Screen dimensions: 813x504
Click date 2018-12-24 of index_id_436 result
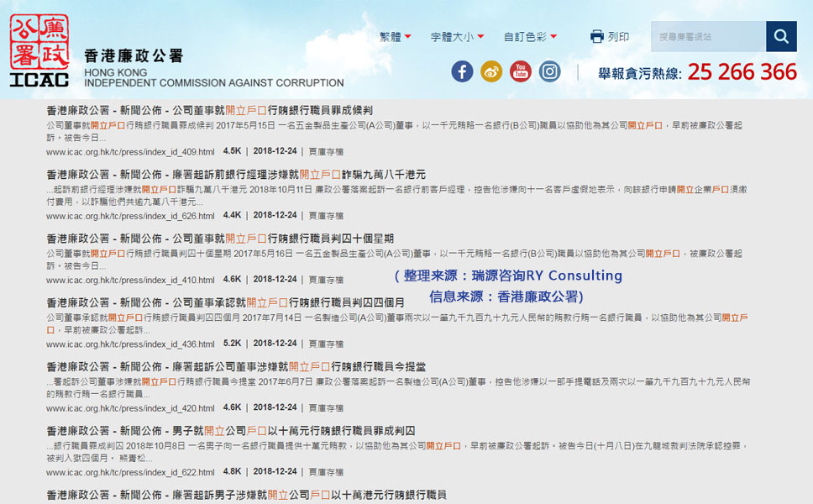pos(275,344)
